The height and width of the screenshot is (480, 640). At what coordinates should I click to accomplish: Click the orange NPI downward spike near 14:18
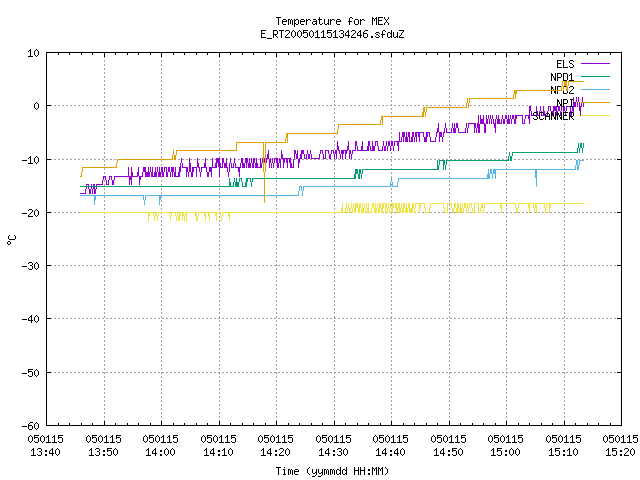[x=264, y=172]
